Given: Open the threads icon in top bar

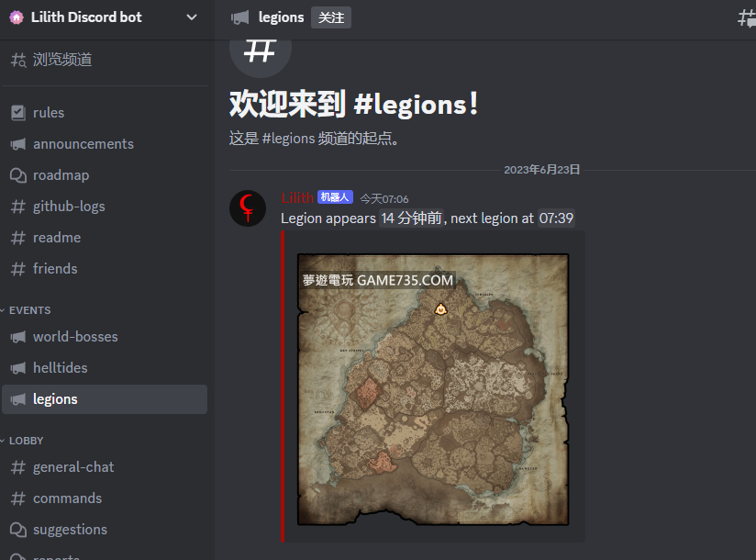Looking at the screenshot, I should pos(746,18).
